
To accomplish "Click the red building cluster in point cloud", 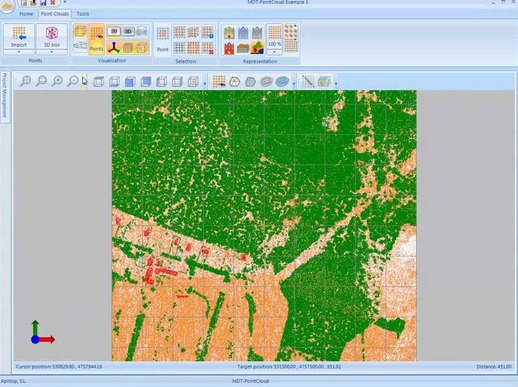I will (151, 271).
